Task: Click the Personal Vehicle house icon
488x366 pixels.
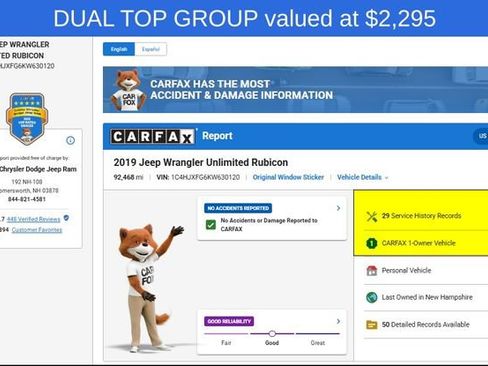Action: tap(372, 270)
